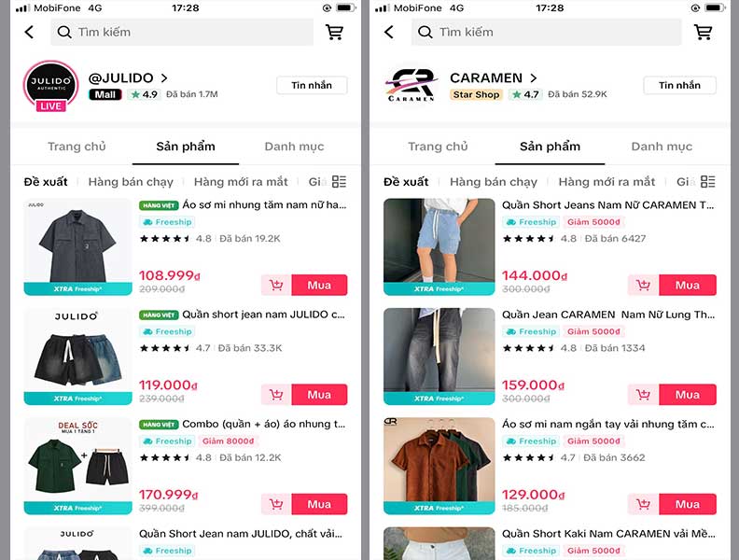
Task: Open the shopping cart in JULIDO shop
Action: pos(334,32)
